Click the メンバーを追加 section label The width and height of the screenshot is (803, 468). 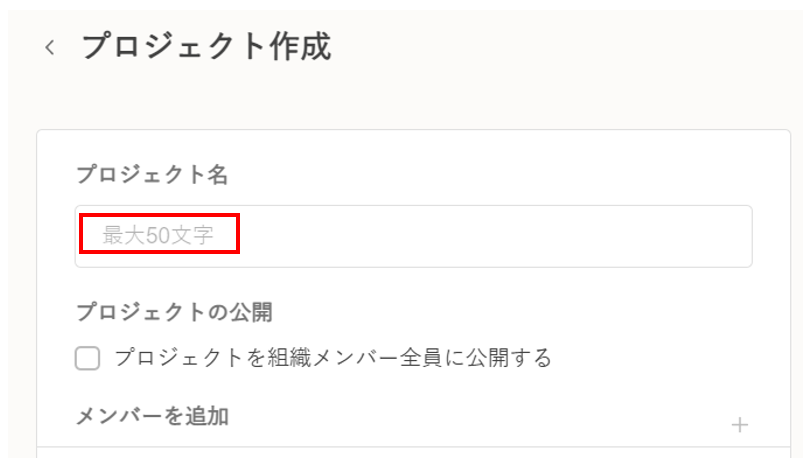pos(152,416)
